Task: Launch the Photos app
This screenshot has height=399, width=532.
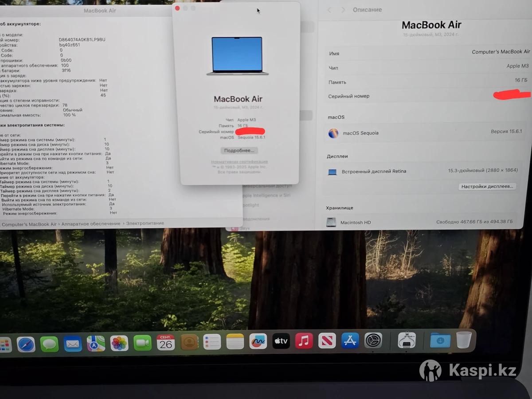Action: tap(119, 343)
